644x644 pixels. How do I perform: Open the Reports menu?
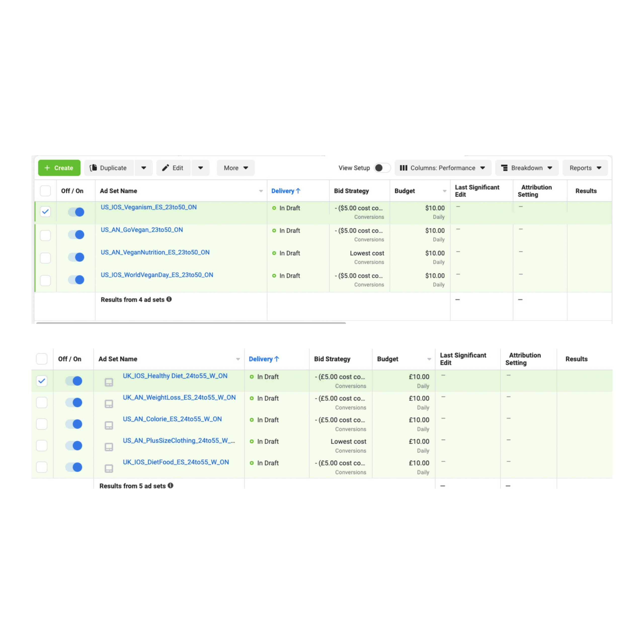tap(585, 168)
